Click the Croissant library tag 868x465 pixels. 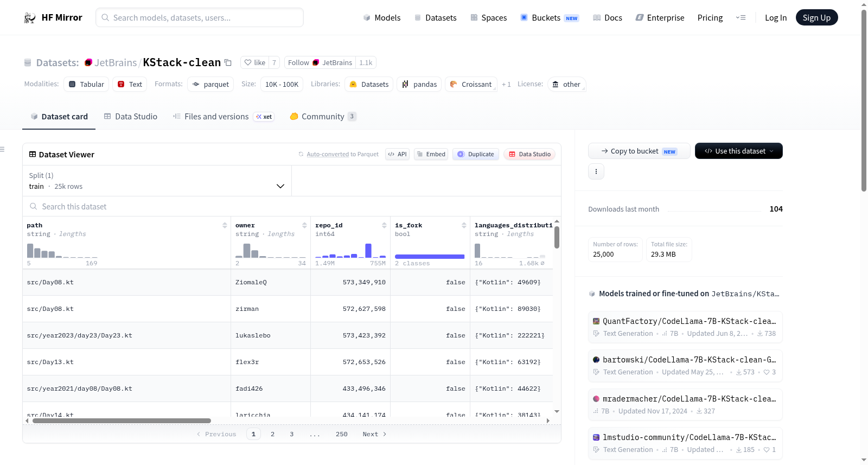[x=471, y=84]
